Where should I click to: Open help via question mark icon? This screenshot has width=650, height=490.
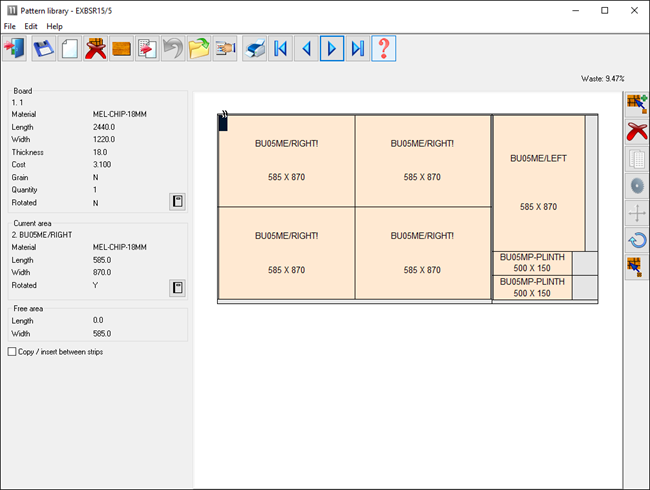[x=384, y=48]
